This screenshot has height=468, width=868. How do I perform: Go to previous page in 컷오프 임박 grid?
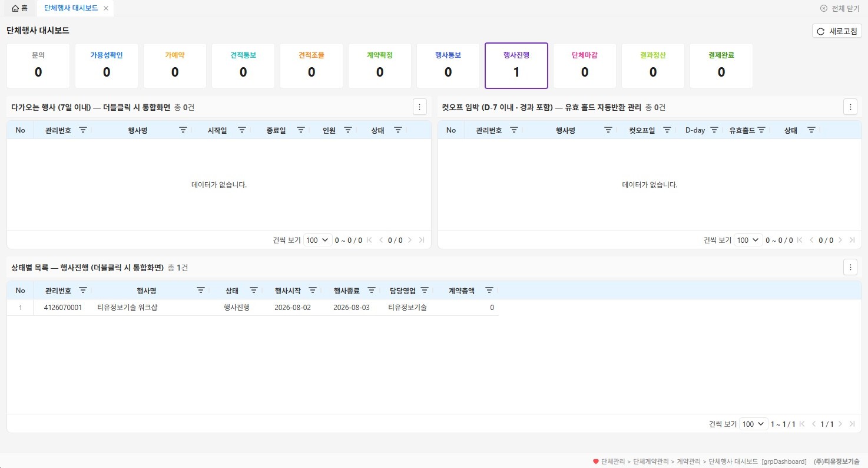tap(812, 240)
